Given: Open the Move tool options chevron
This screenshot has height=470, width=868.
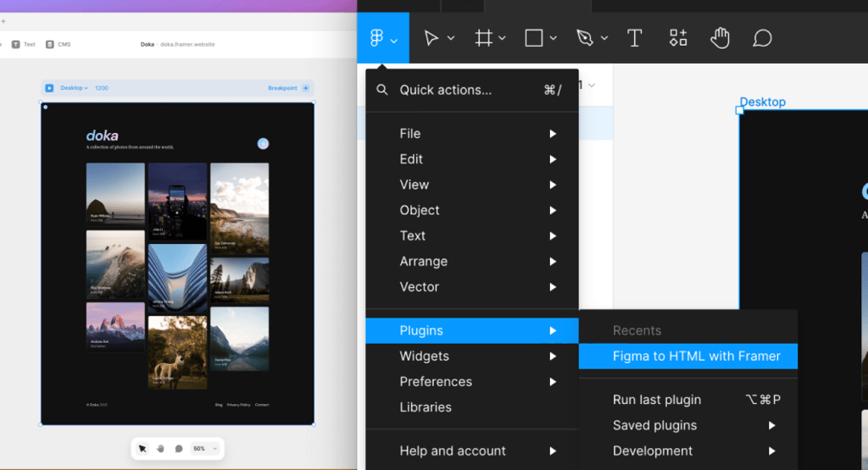Looking at the screenshot, I should click(x=451, y=38).
